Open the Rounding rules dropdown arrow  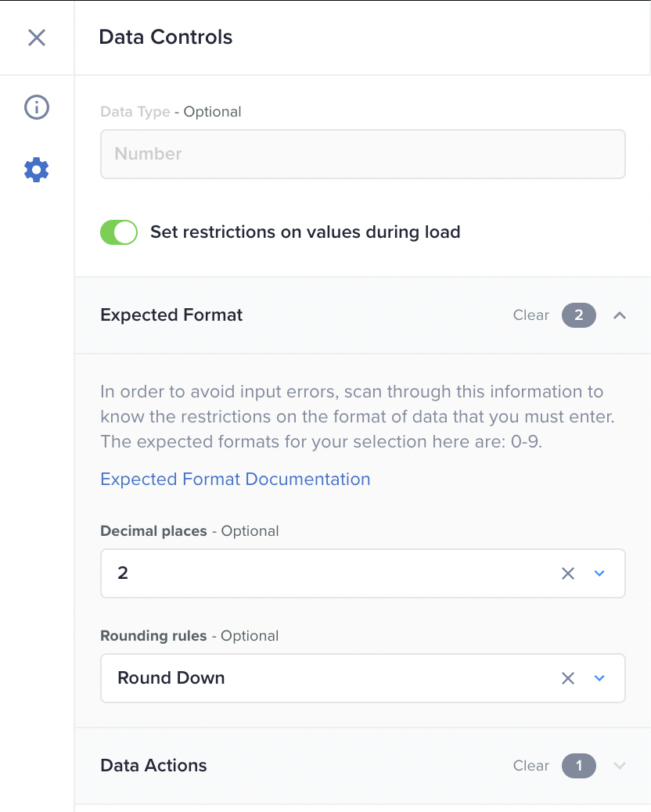(x=599, y=678)
